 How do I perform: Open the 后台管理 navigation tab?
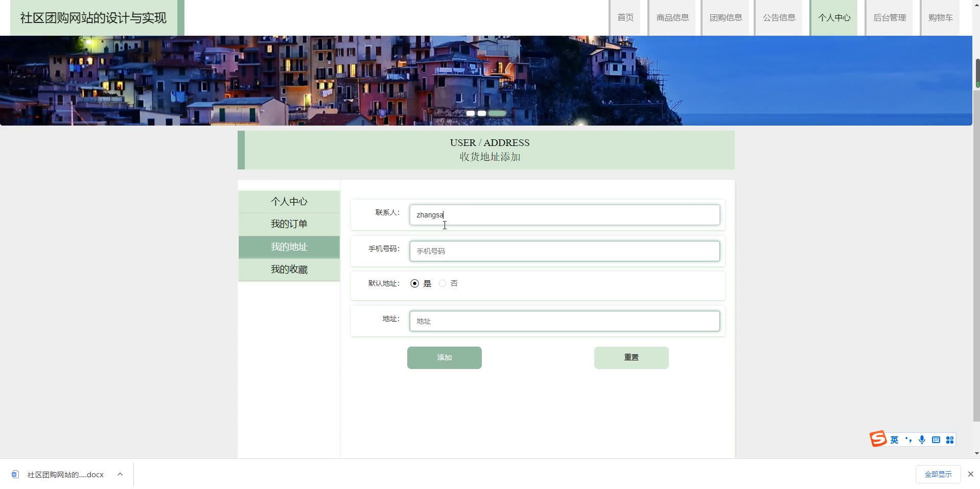click(x=889, y=18)
